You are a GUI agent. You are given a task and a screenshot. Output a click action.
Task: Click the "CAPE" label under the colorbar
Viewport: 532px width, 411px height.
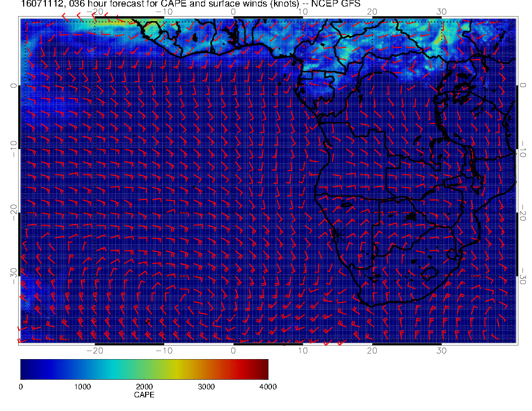click(x=144, y=395)
